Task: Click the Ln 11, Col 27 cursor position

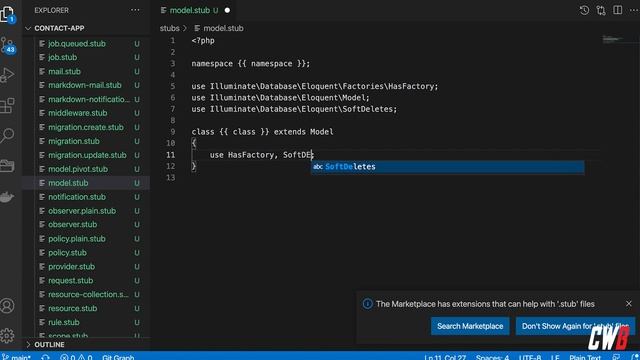Action: click(x=445, y=357)
